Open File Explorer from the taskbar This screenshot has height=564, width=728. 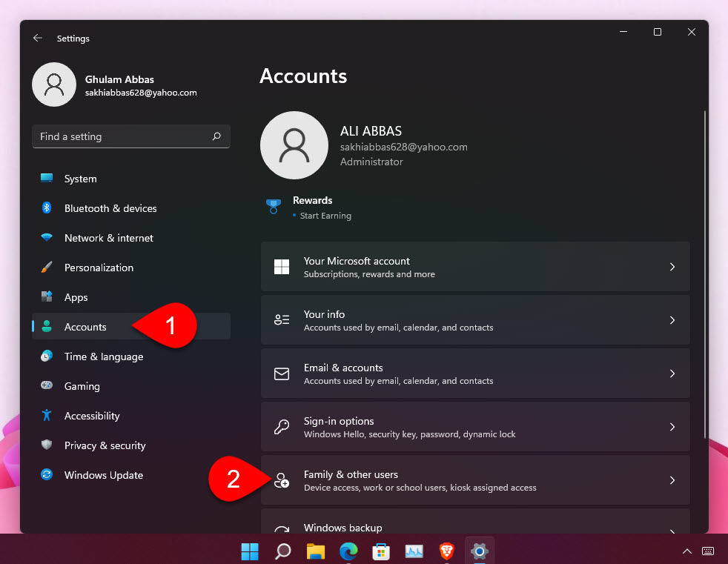pos(316,551)
